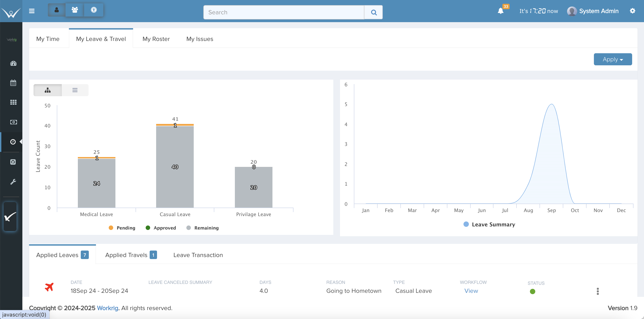The image size is (644, 319).
Task: Open the Apply dropdown
Action: coord(612,59)
